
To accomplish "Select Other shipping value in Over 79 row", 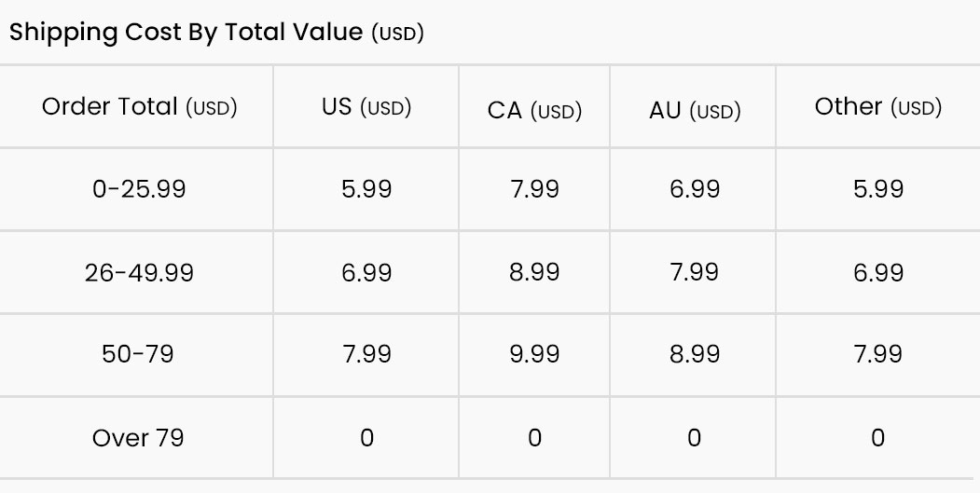I will click(x=877, y=438).
